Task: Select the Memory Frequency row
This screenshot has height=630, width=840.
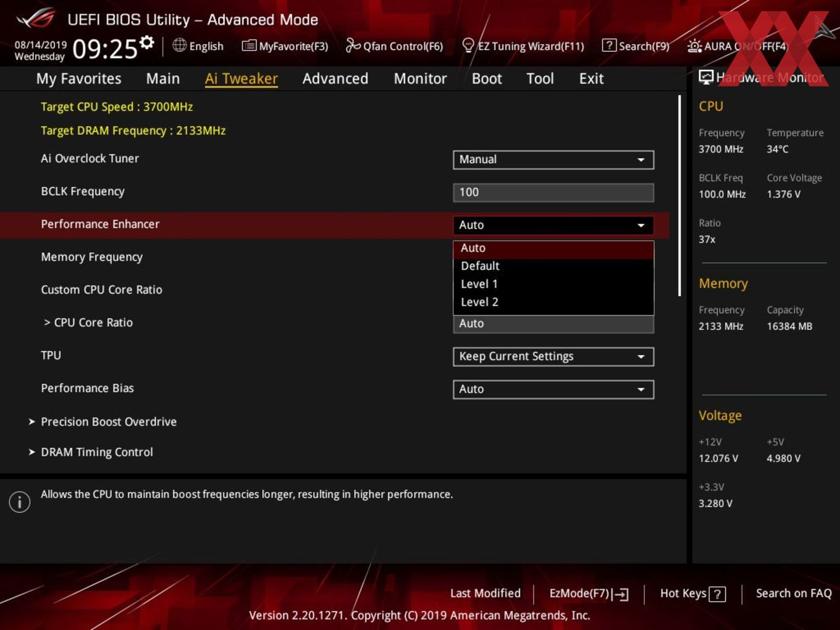Action: point(91,257)
